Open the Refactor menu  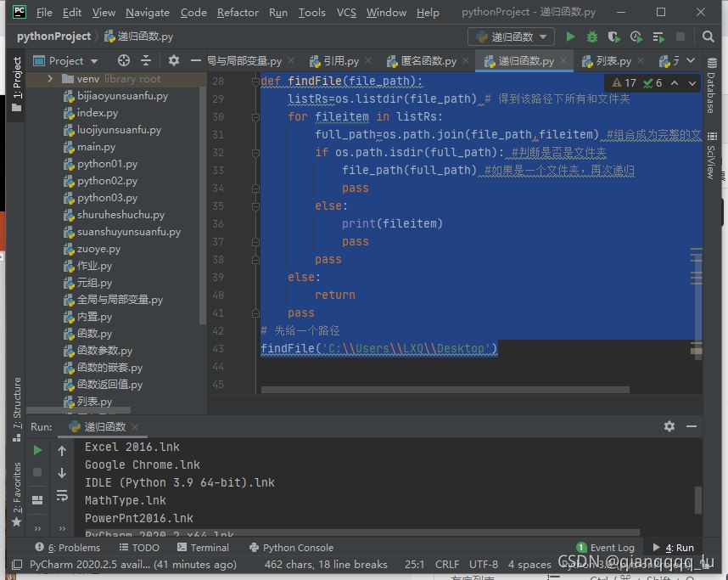(x=238, y=12)
